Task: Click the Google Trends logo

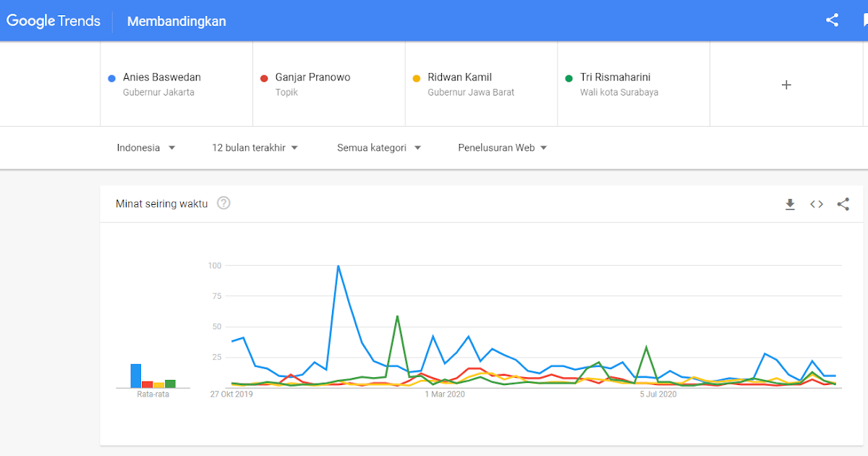Action: click(x=54, y=21)
